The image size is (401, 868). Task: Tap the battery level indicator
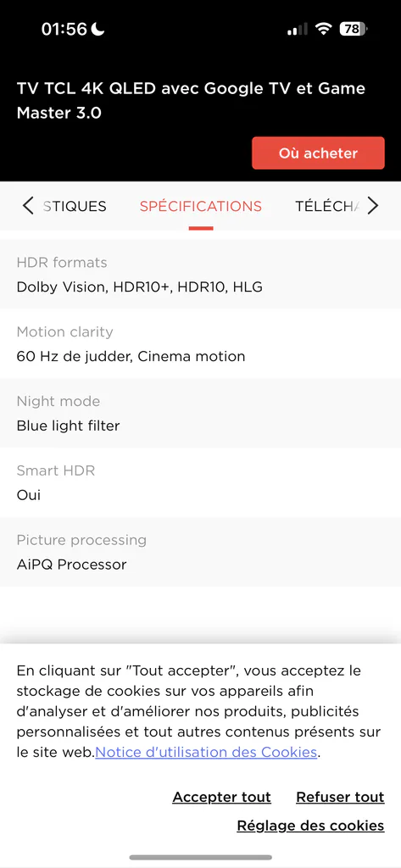pos(354,30)
